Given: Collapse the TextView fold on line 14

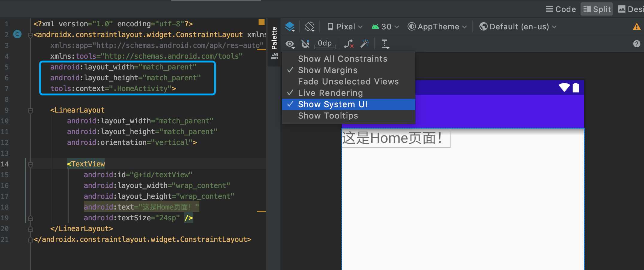Looking at the screenshot, I should point(30,165).
